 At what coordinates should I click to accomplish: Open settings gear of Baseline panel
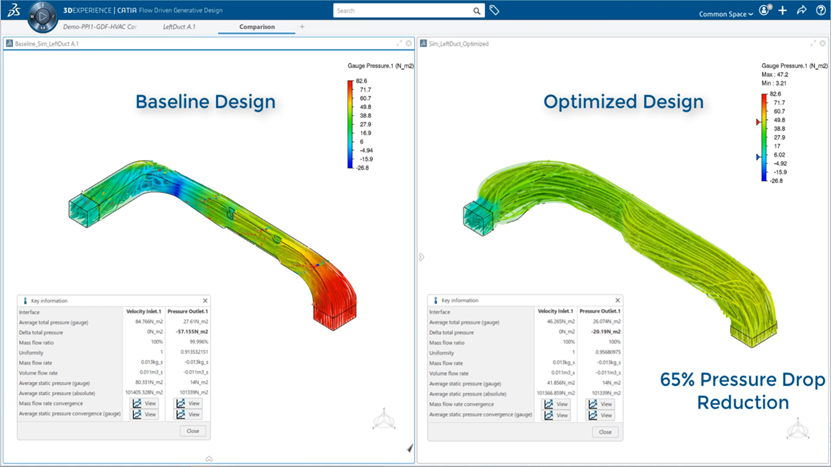pyautogui.click(x=409, y=43)
